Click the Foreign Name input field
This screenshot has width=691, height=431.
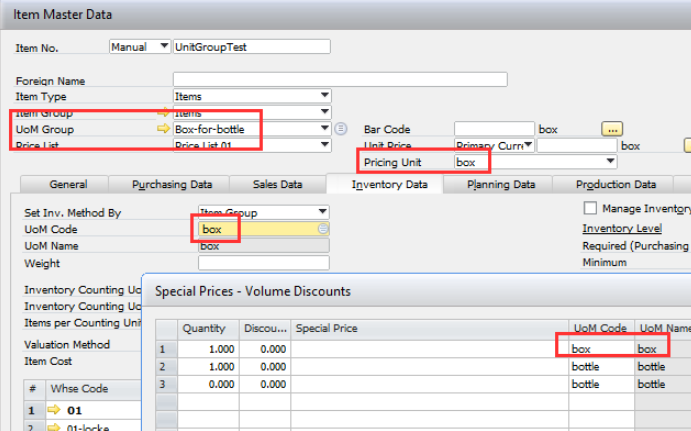point(339,80)
